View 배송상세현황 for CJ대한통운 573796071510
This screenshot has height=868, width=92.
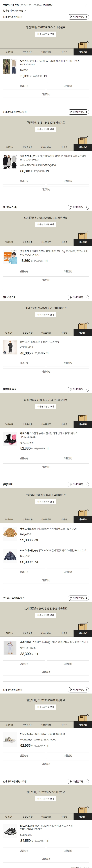click(45, 315)
